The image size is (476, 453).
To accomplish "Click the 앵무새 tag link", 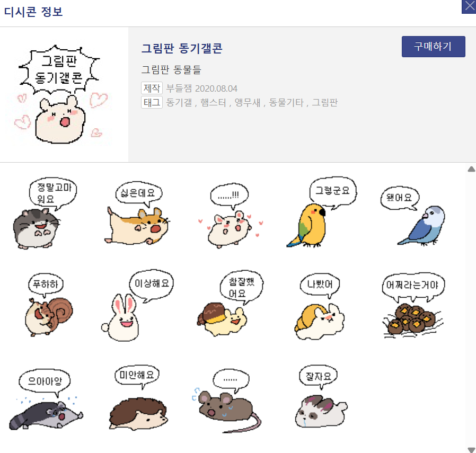I will coord(248,103).
